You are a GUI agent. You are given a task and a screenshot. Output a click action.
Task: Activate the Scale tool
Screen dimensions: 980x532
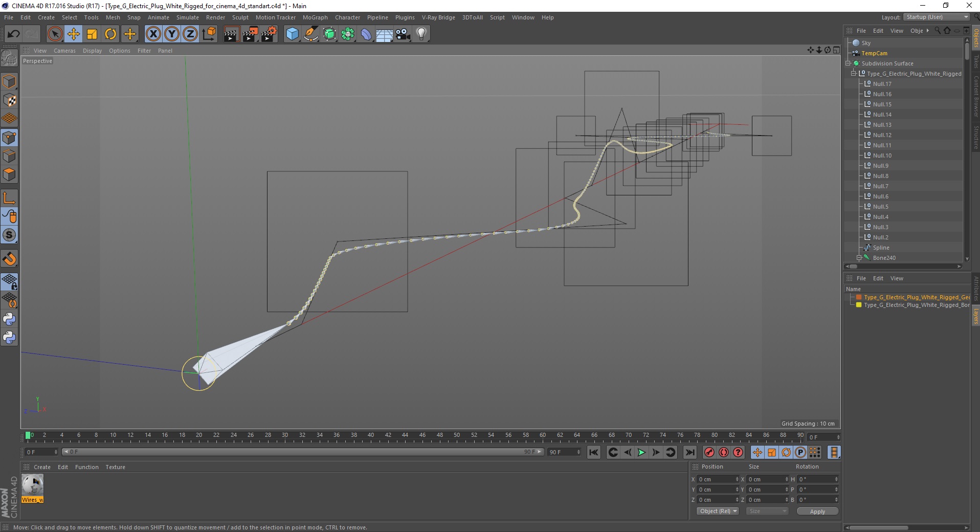92,34
